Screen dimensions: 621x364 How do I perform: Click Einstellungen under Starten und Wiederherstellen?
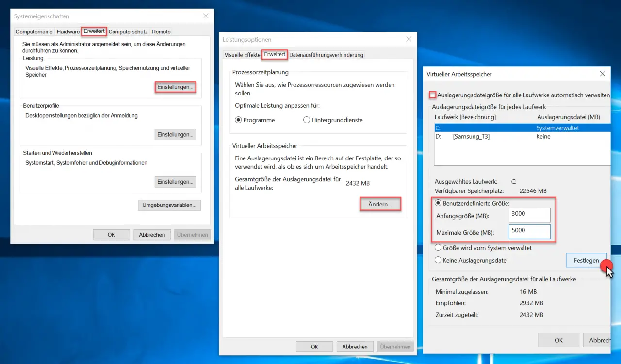(x=175, y=181)
